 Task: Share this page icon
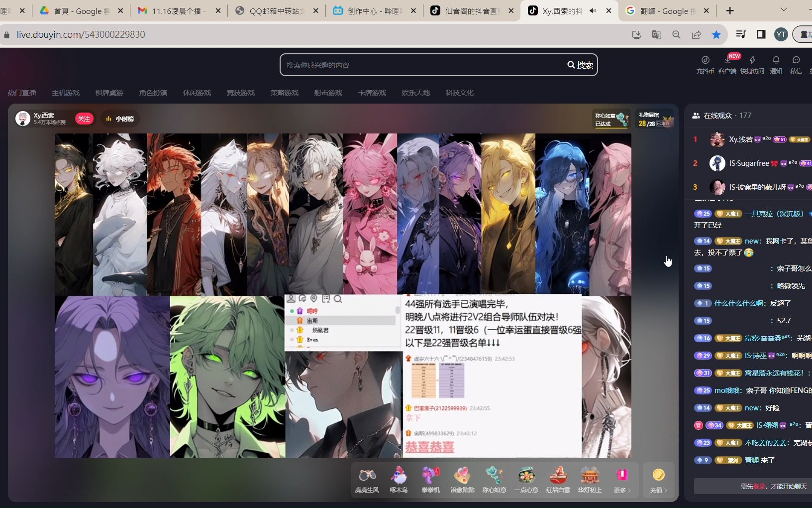(x=696, y=34)
